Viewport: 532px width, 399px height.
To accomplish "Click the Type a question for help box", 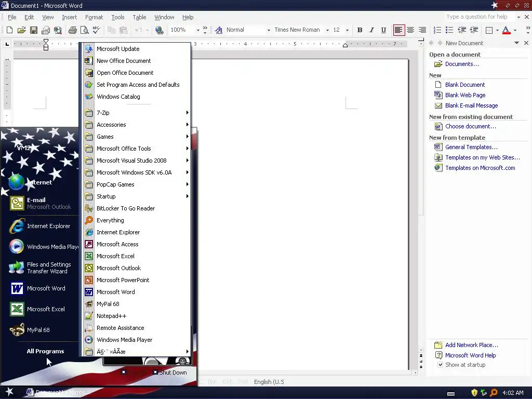I will 478,17.
